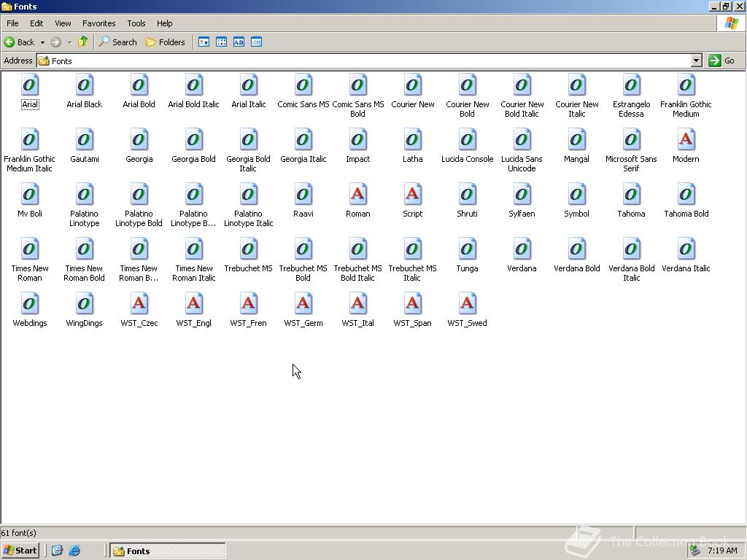
Task: Select the Tunga font icon
Action: [x=467, y=249]
